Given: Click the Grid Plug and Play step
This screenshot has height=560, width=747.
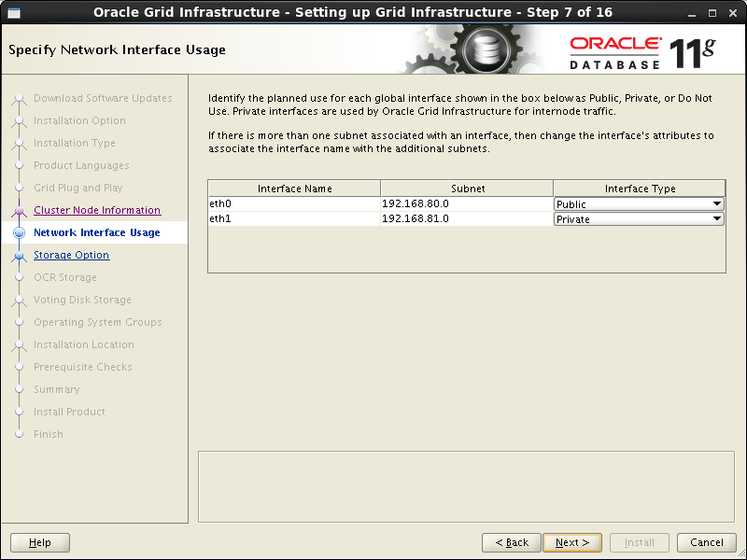Looking at the screenshot, I should coord(78,188).
